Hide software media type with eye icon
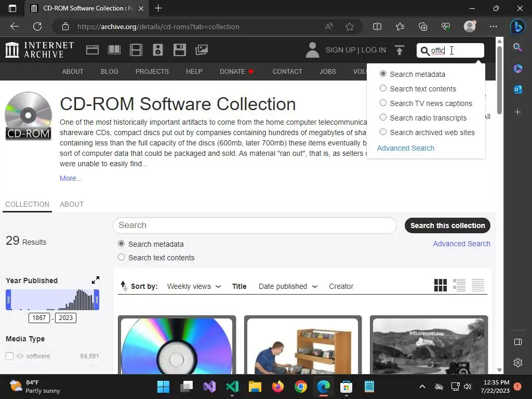Screen dimensions: 532x399 [x=20, y=356]
